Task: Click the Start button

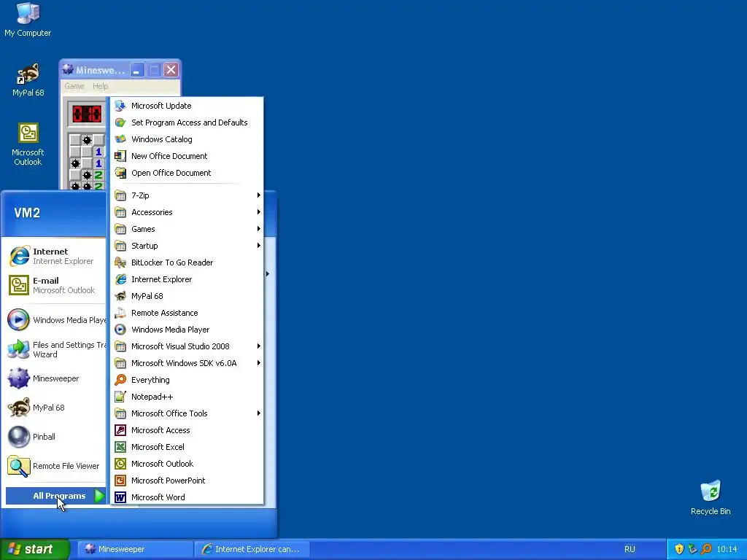Action: click(x=34, y=549)
